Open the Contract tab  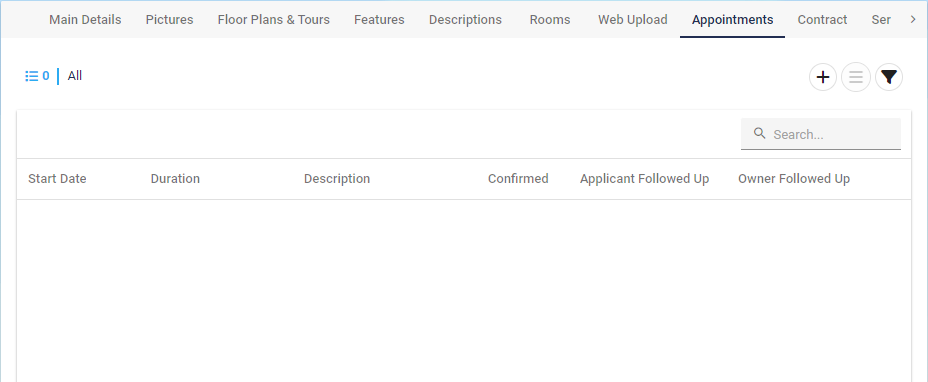click(823, 20)
